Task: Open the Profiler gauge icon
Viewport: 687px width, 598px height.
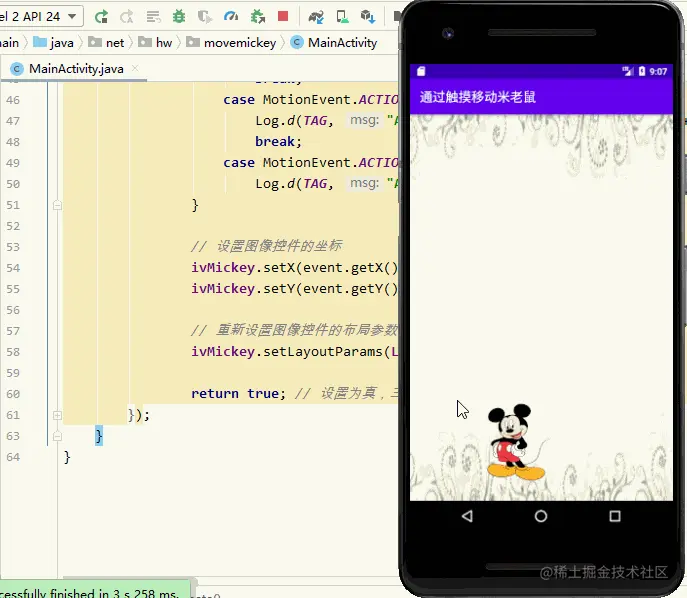Action: click(x=231, y=17)
